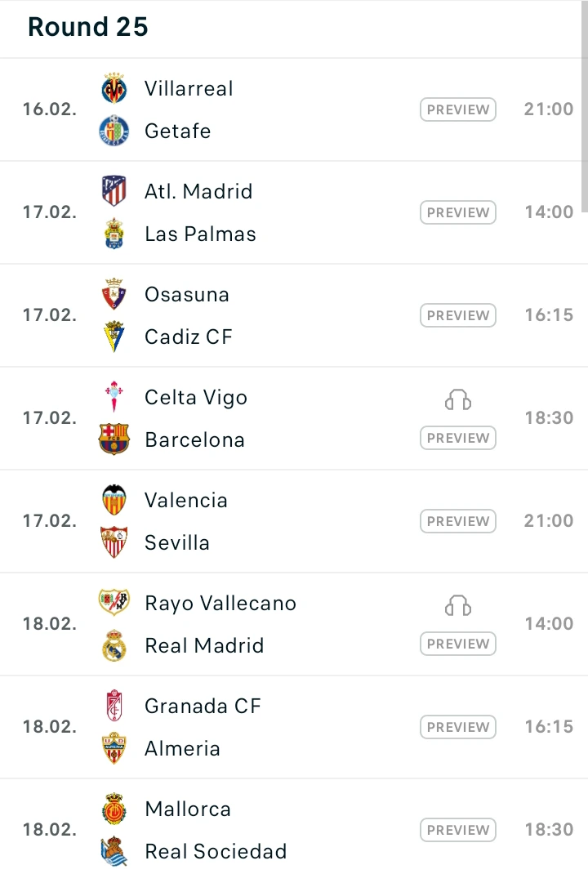Click the Cadiz CF club crest
Screen dimensions: 588x874
click(114, 337)
